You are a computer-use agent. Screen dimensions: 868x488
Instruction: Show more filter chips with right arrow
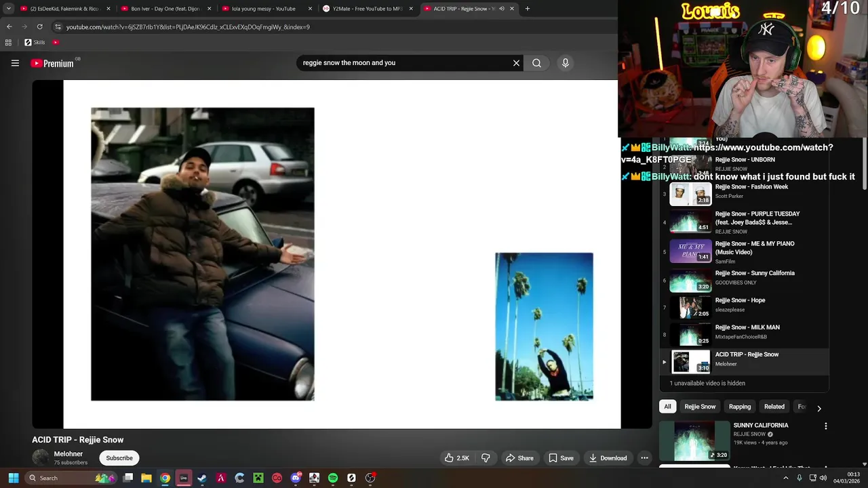[x=818, y=407]
